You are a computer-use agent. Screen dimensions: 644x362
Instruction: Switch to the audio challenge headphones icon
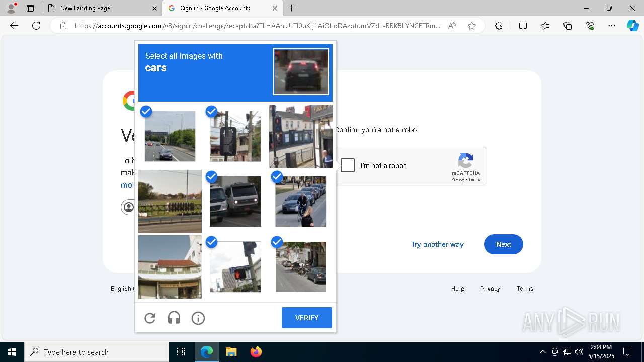tap(174, 318)
